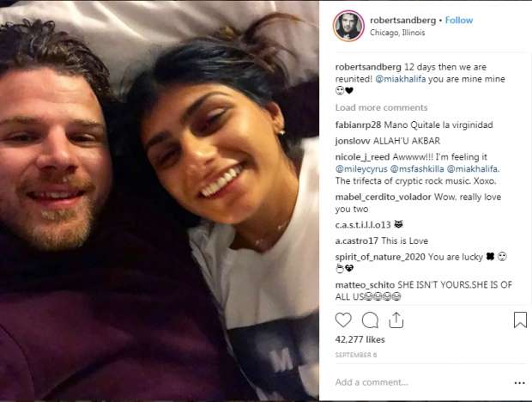Follow the robertsandberg account
Image resolution: width=532 pixels, height=402 pixels.
tap(459, 21)
